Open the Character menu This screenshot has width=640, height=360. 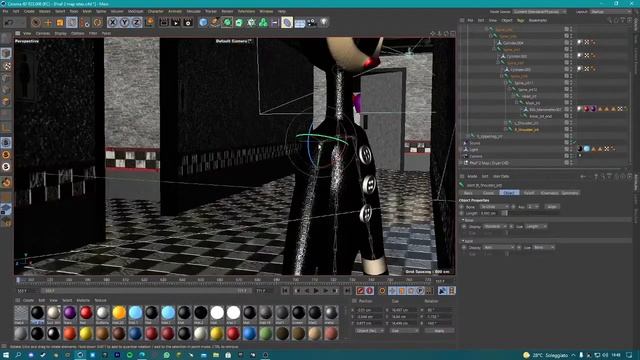click(x=156, y=11)
